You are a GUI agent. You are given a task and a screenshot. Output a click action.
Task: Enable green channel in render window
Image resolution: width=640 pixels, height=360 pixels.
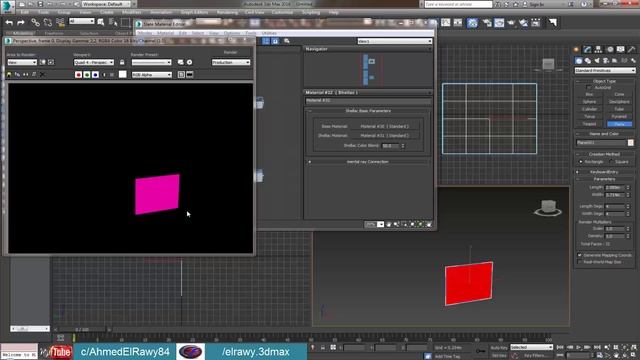coord(87,75)
